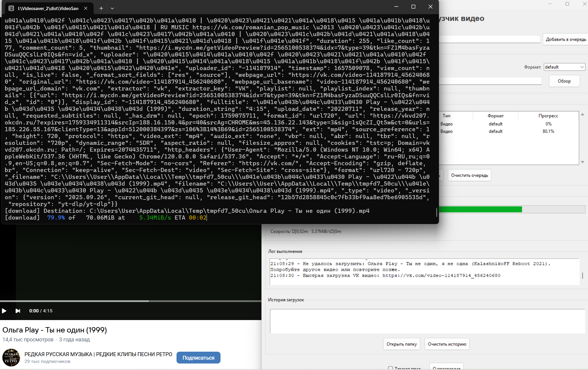Select the Videosaver terminal tab
Image resolution: width=588 pixels, height=370 pixels.
coord(48,8)
